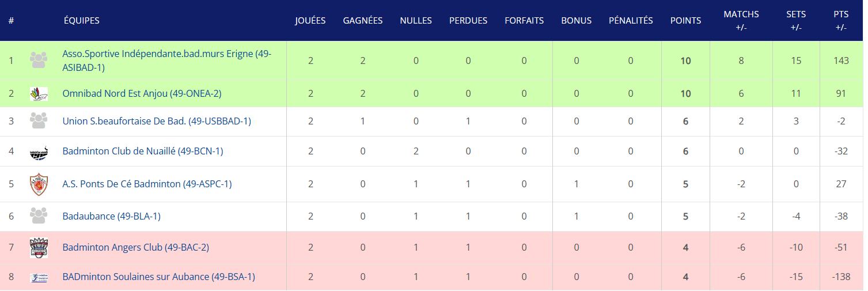Click the ÉQUIPES column header
This screenshot has height=291, width=868.
point(81,21)
